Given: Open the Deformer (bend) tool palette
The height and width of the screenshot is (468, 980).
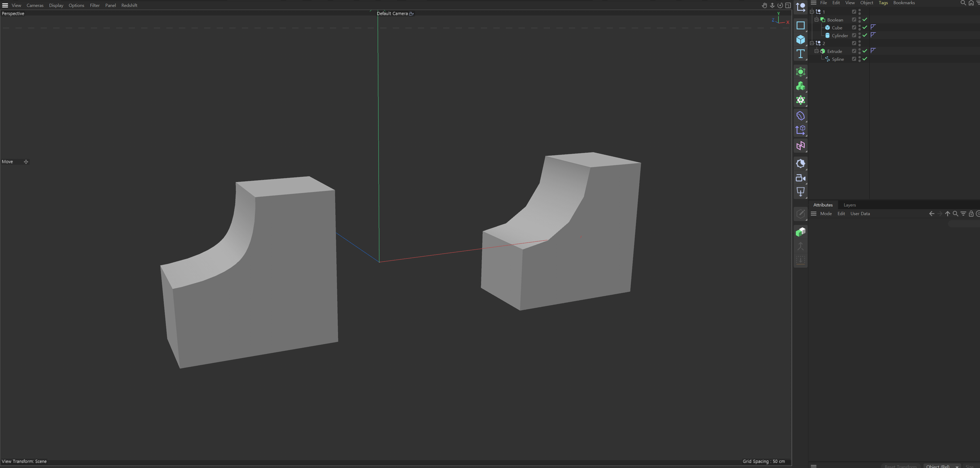Looking at the screenshot, I should pos(801,116).
